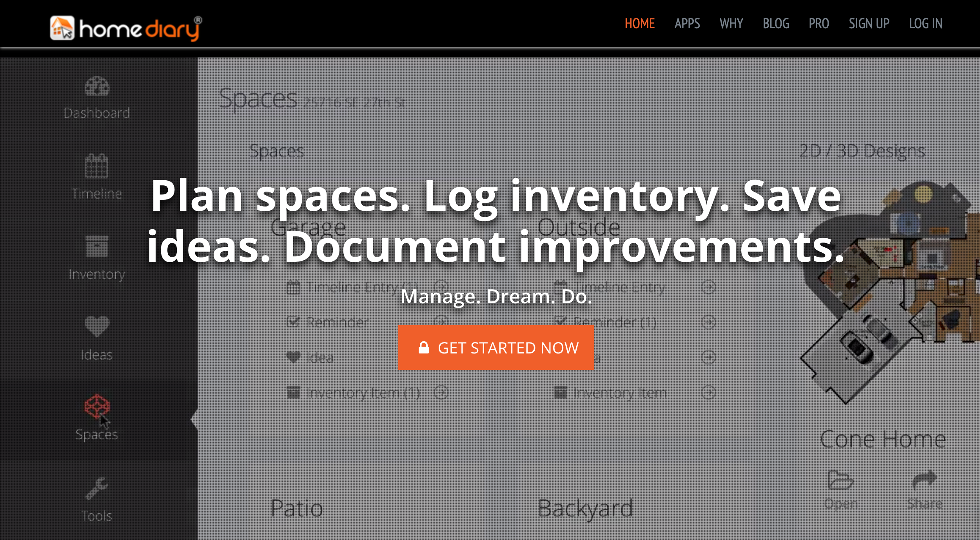The image size is (980, 540).
Task: Open the APPS menu item
Action: point(688,24)
